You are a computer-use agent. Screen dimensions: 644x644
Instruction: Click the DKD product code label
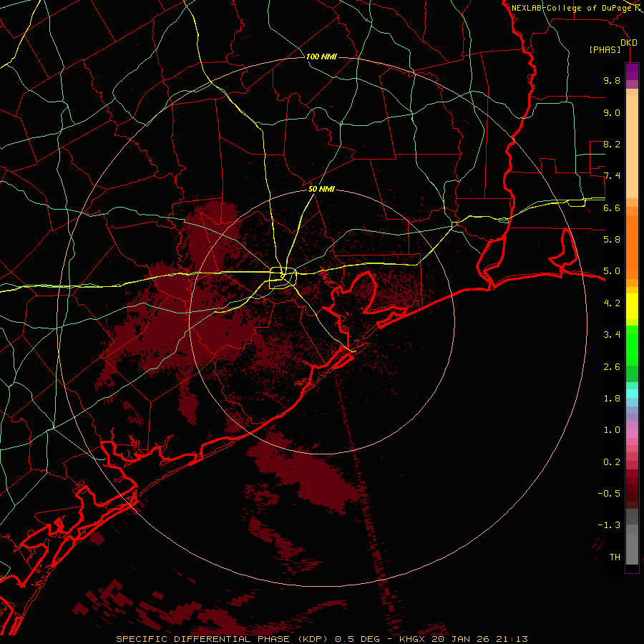pyautogui.click(x=629, y=43)
